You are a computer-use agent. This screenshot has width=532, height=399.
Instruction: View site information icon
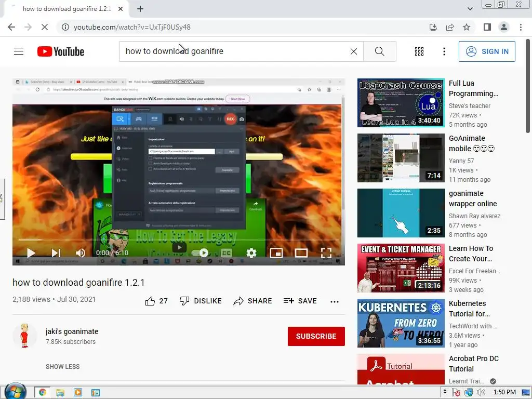coord(65,27)
